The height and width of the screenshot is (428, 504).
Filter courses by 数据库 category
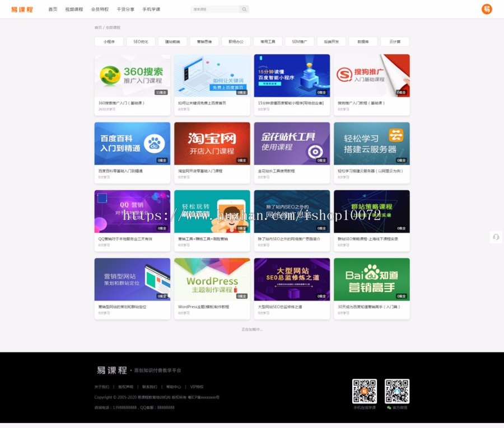point(363,42)
